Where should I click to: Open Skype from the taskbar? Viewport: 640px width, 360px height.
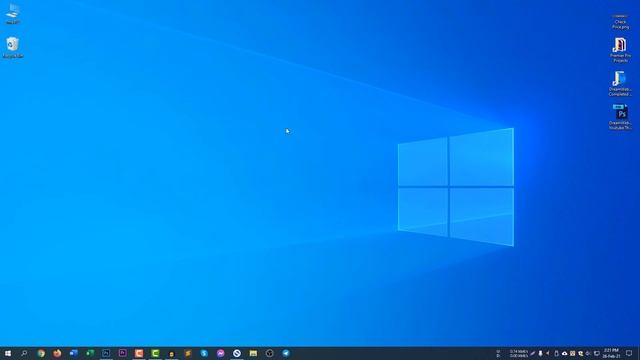pos(204,353)
